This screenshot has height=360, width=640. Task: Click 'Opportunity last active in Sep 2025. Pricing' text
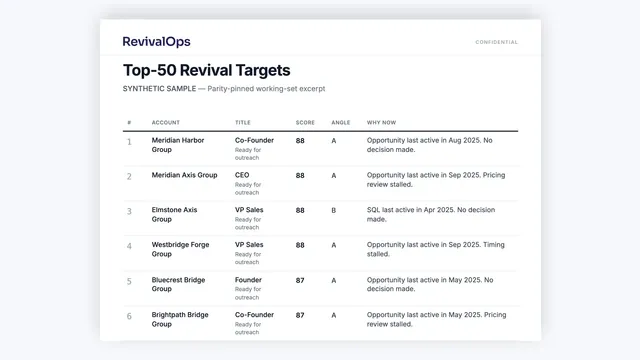pos(436,175)
